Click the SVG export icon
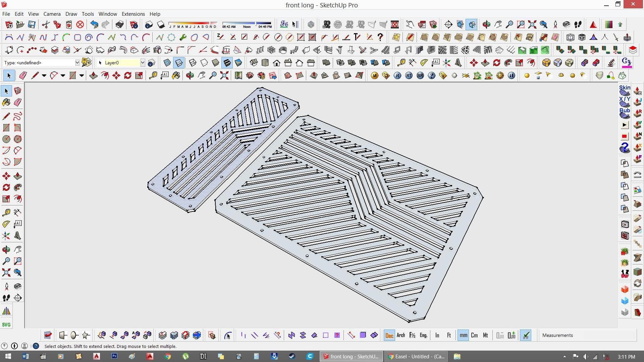Viewport: 644px width, 362px height. tap(6, 324)
